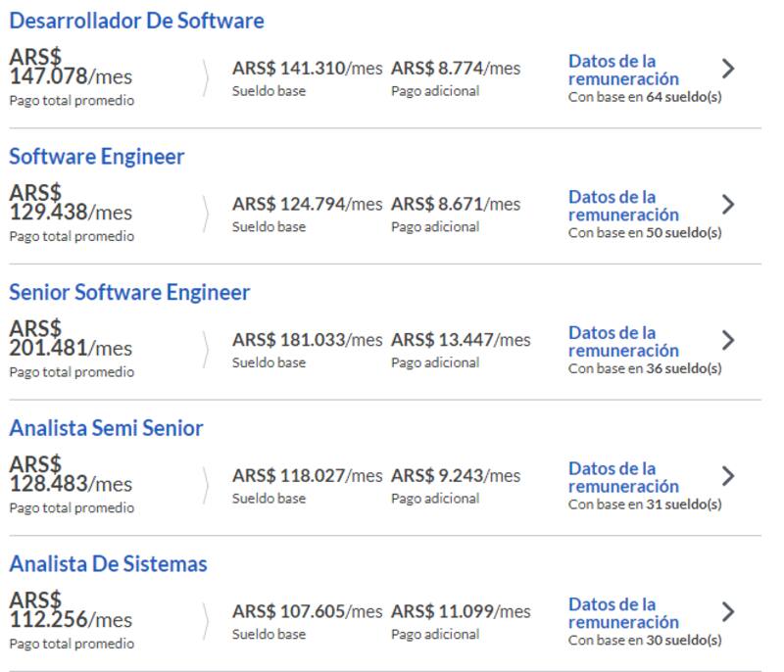Viewport: 784px width, 672px height.
Task: Click right arrow icon in Software Engineer row
Action: [x=727, y=204]
